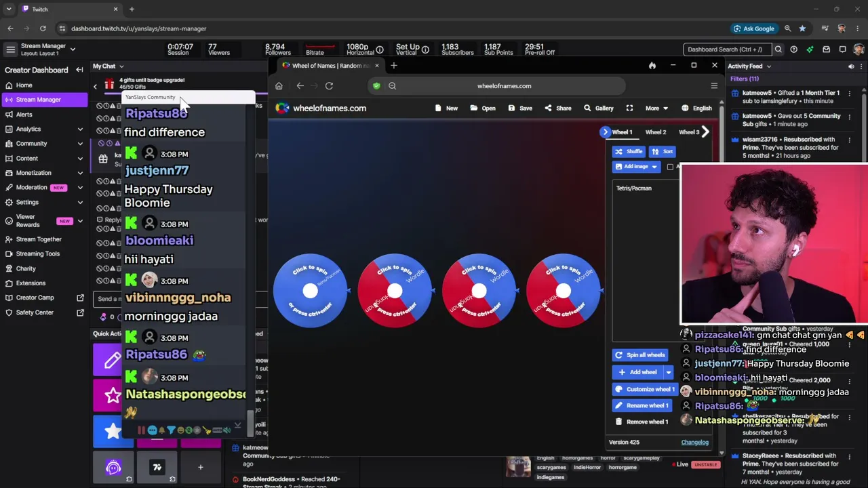The width and height of the screenshot is (868, 488).
Task: Click the Wheel of Names home icon
Action: [279, 86]
